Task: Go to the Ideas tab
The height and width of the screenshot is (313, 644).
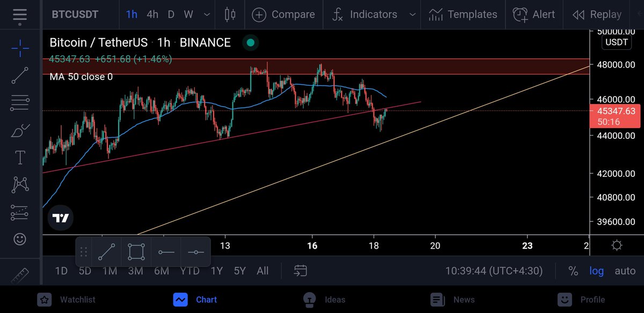Action: coord(324,299)
